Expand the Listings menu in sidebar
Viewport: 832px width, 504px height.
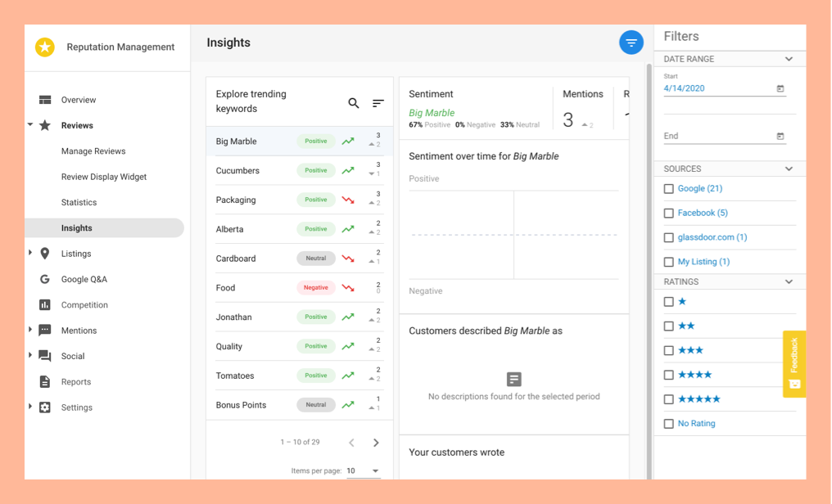point(30,254)
